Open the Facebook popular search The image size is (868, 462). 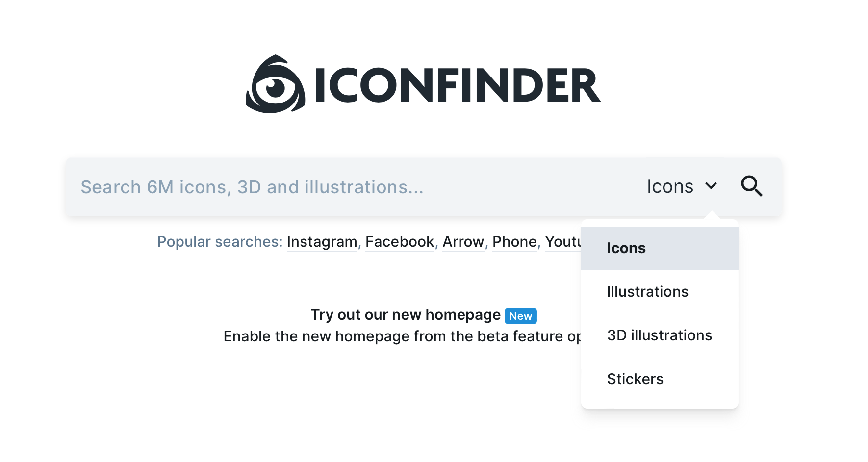400,242
